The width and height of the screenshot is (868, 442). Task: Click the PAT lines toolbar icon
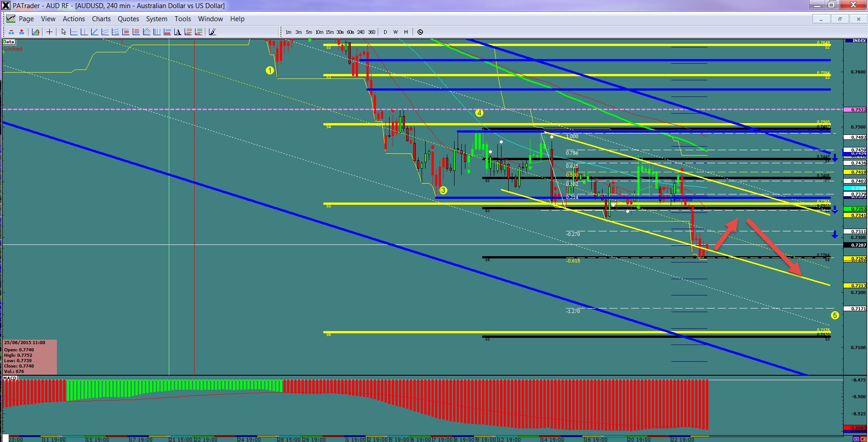pos(188,32)
